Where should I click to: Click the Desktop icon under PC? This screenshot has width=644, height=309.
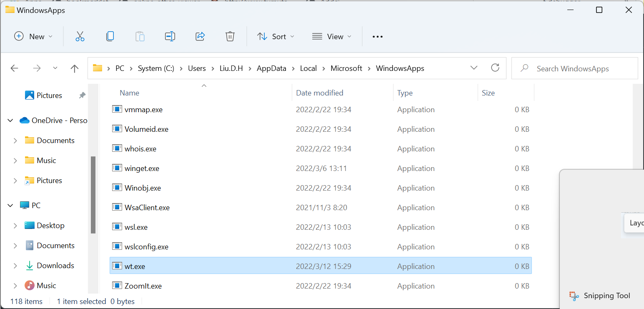pos(30,226)
